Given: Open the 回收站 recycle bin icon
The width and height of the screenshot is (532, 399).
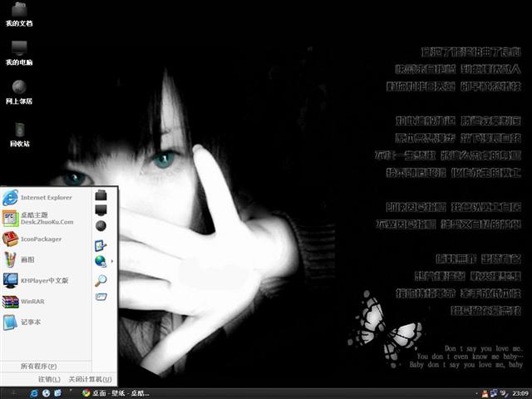Looking at the screenshot, I should (x=20, y=135).
